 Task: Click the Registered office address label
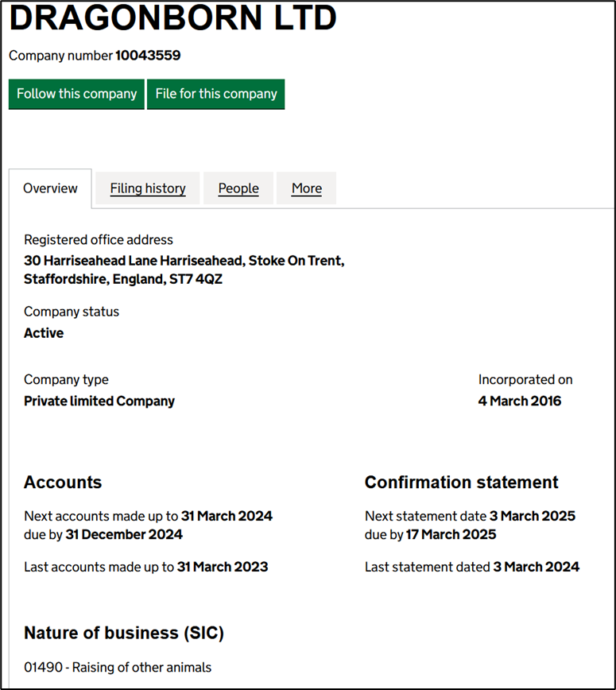click(99, 240)
